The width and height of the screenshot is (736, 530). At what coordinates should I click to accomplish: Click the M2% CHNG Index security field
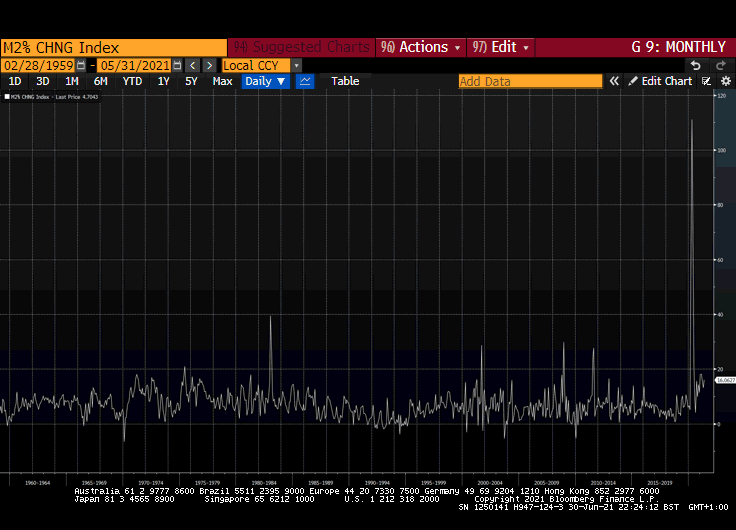pos(113,47)
